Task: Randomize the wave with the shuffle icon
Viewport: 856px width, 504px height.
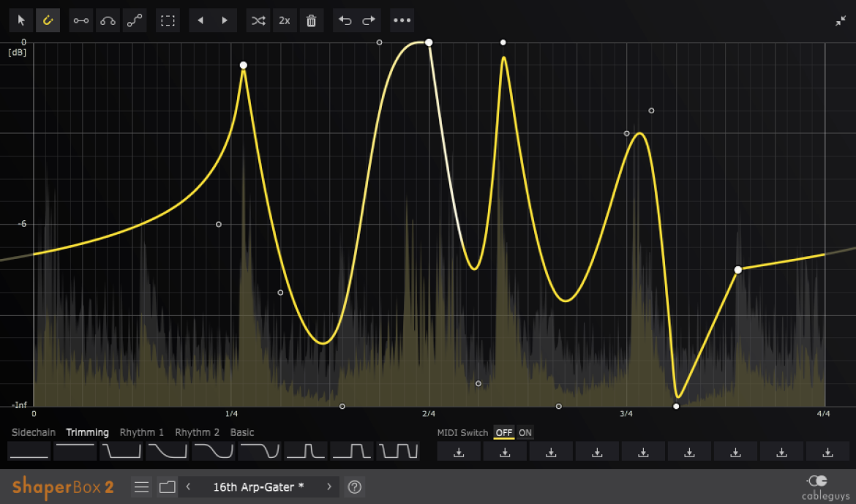Action: point(258,20)
